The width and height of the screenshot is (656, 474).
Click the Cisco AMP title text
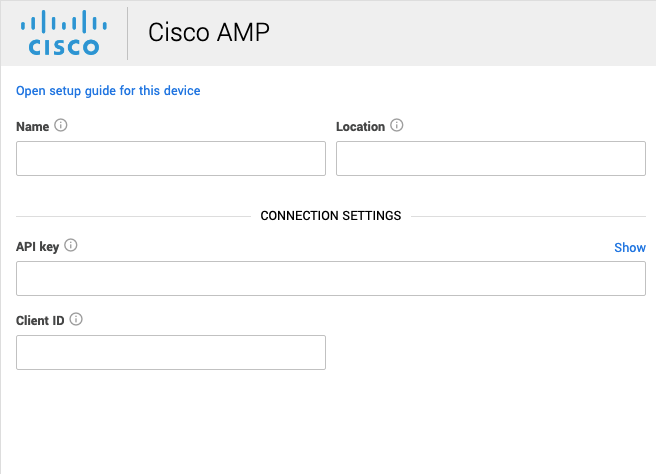[209, 33]
